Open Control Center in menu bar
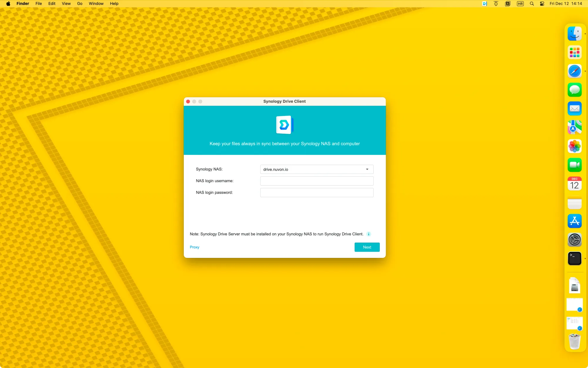This screenshot has height=368, width=588. [542, 4]
